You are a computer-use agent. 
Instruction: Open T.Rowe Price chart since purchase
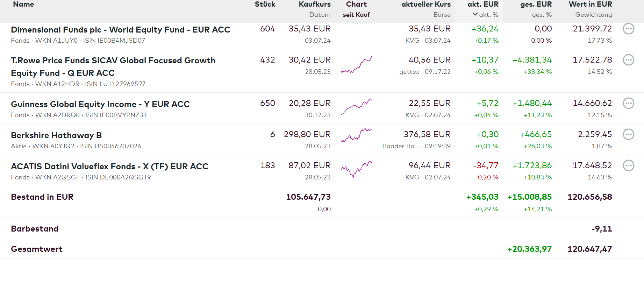(x=356, y=65)
